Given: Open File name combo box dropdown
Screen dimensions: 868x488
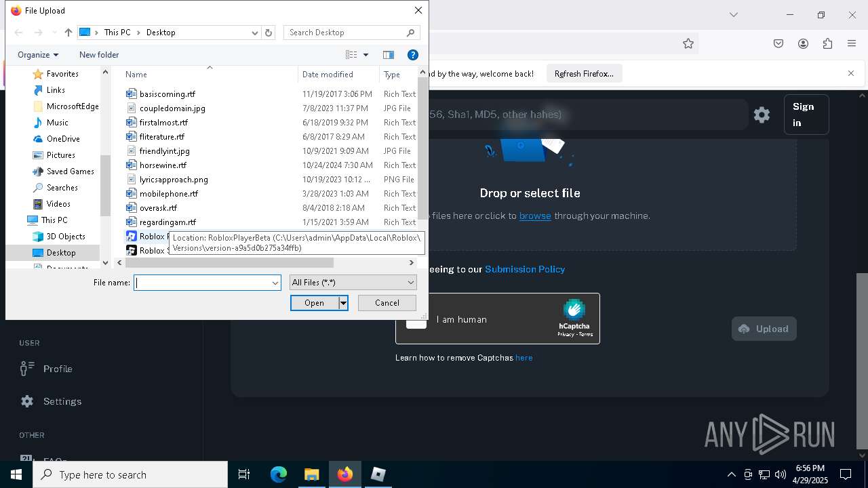Looking at the screenshot, I should [275, 283].
